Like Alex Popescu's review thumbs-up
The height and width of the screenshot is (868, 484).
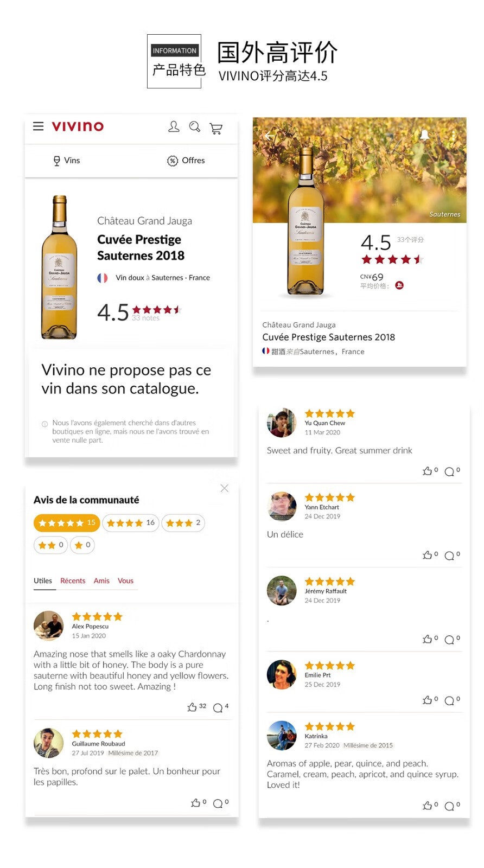coord(192,707)
